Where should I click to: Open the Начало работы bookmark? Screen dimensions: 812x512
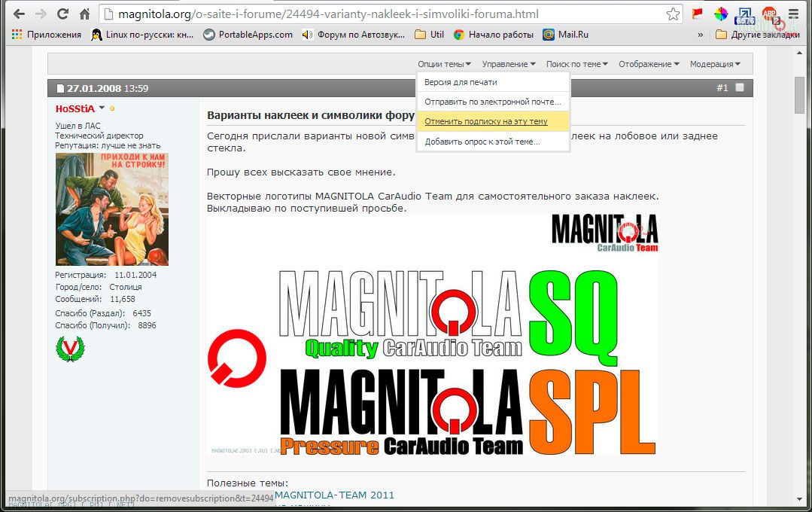point(494,35)
